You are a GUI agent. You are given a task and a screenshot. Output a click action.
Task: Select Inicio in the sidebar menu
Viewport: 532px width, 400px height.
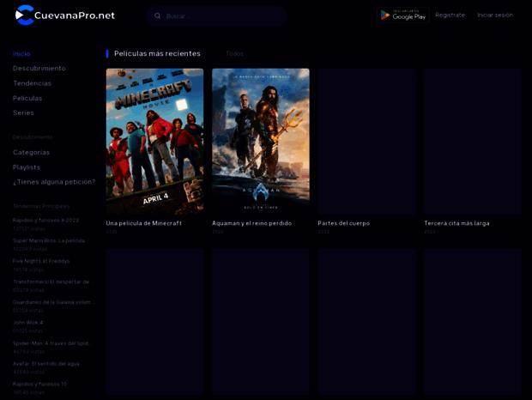[x=21, y=53]
